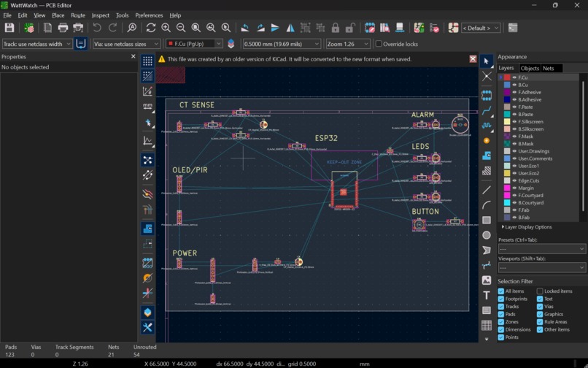Viewport: 588px width, 368px height.
Task: Open the Route menu
Action: point(78,15)
